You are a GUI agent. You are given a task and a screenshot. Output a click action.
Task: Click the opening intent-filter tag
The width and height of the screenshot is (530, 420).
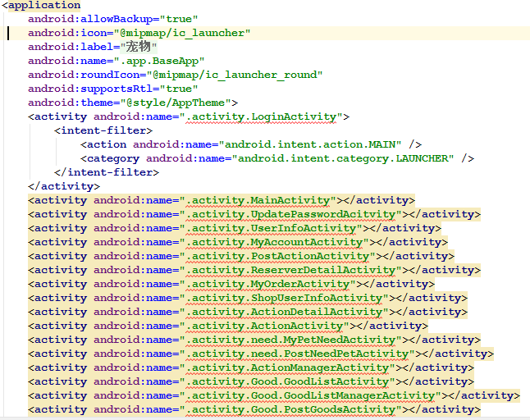(103, 130)
